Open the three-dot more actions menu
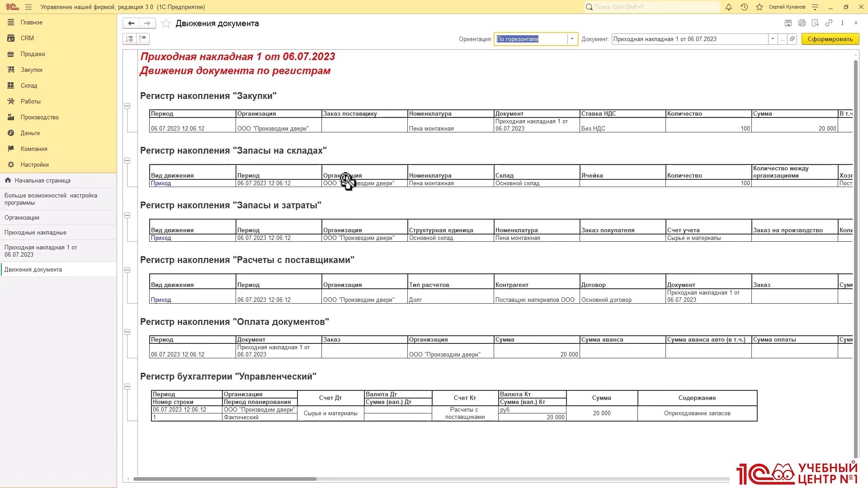Screen dimensions: 868x488 pyautogui.click(x=842, y=23)
